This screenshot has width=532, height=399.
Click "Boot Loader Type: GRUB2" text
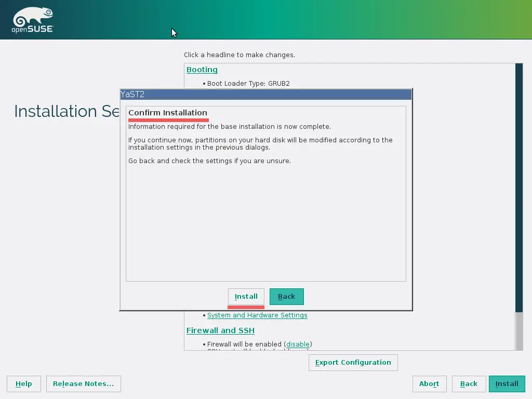[x=248, y=84]
